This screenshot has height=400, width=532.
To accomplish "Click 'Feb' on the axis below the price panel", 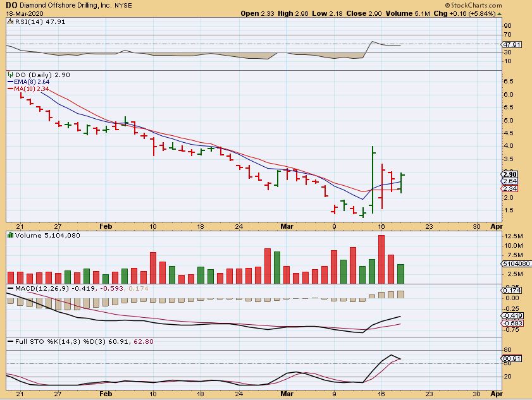I will click(x=106, y=226).
